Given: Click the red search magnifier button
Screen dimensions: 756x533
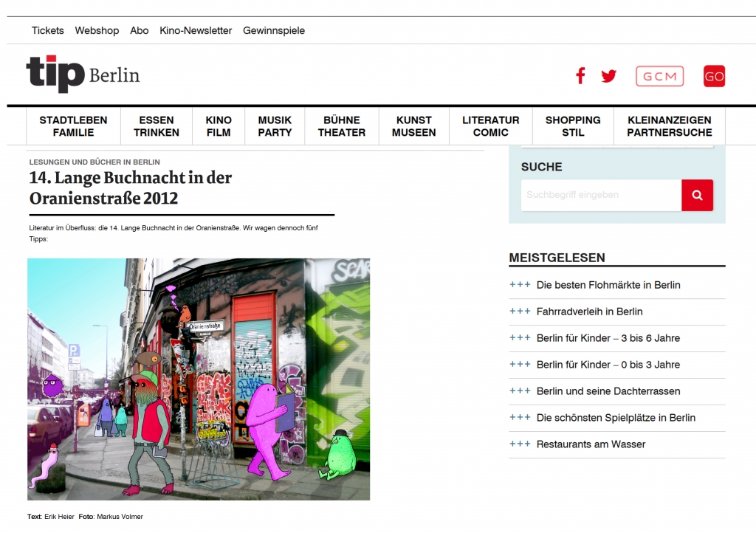Looking at the screenshot, I should pyautogui.click(x=697, y=196).
